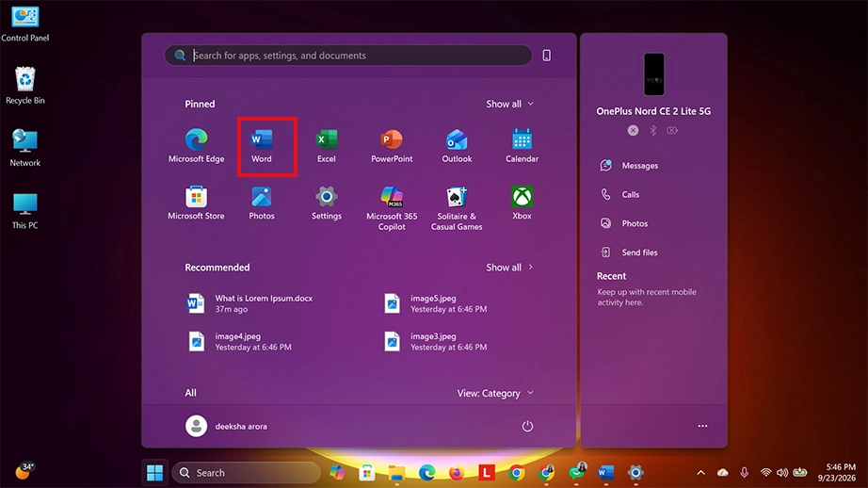Open the pinned Photos app
868x488 pixels.
click(x=262, y=203)
